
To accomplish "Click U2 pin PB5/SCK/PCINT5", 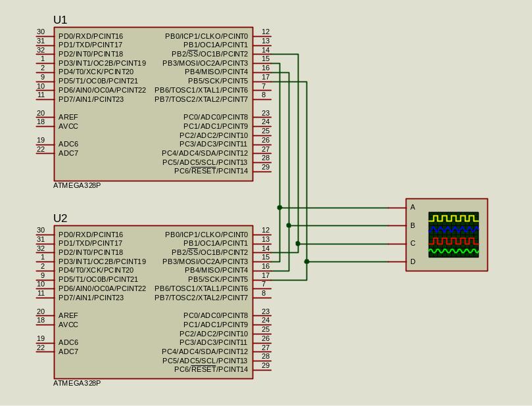I will click(218, 280).
